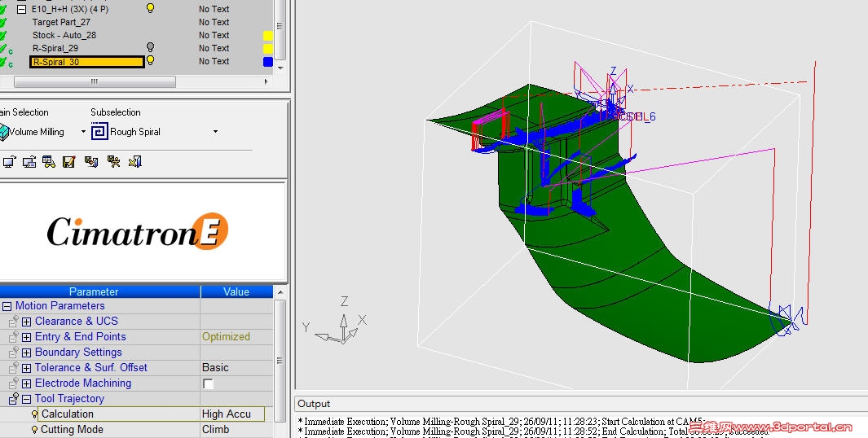This screenshot has height=438, width=868.
Task: Click the Optimized value of Entry & End Points
Action: [x=226, y=336]
